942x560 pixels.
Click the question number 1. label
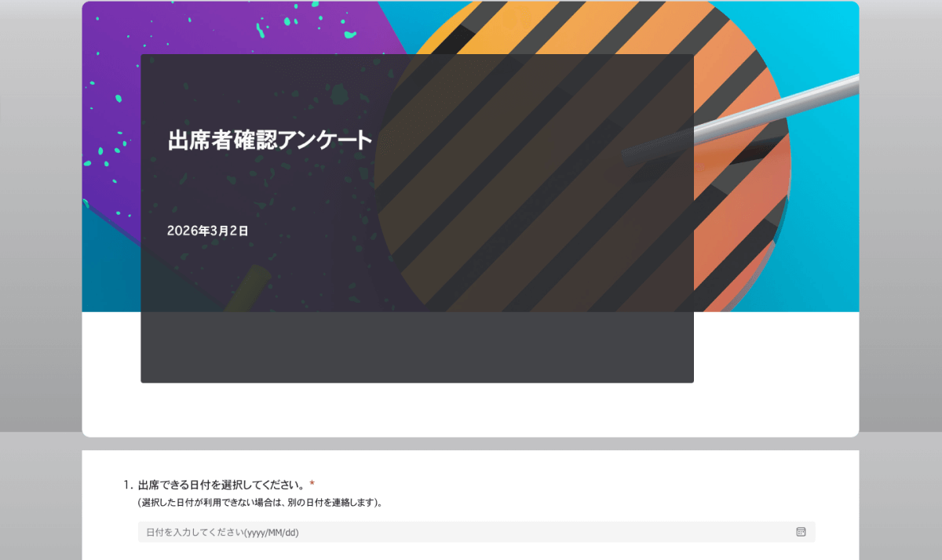click(128, 485)
